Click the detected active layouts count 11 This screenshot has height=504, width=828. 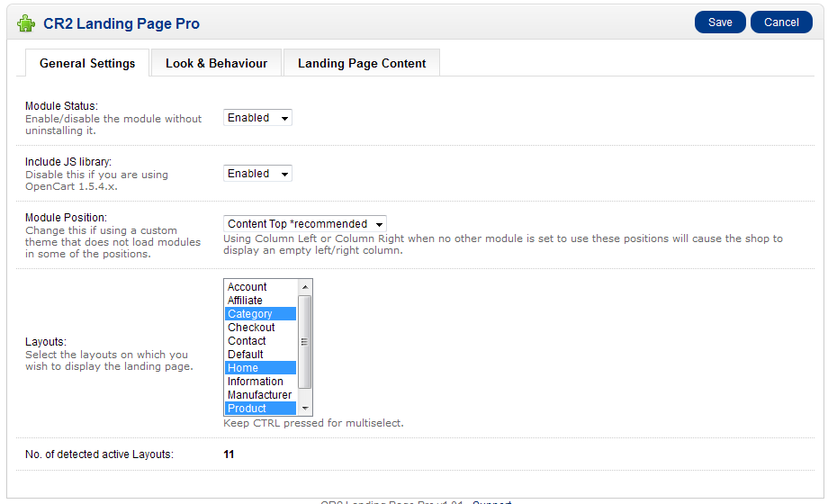click(x=229, y=454)
